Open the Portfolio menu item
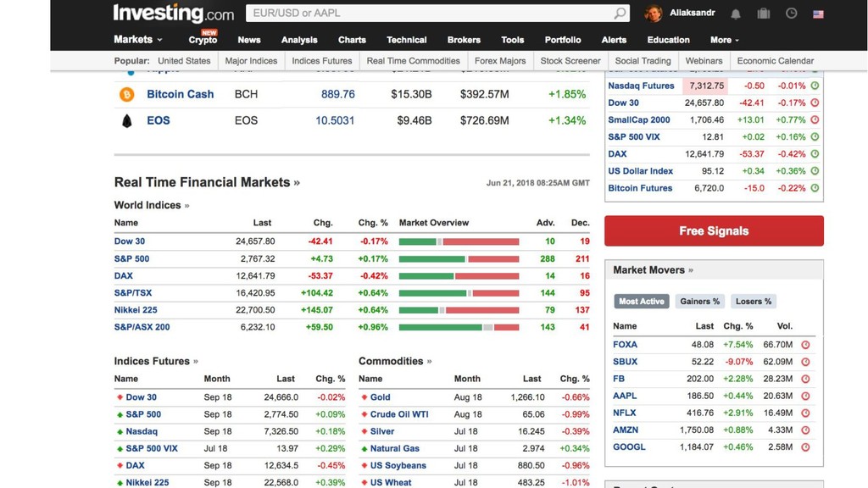The height and width of the screenshot is (488, 868). click(x=563, y=40)
